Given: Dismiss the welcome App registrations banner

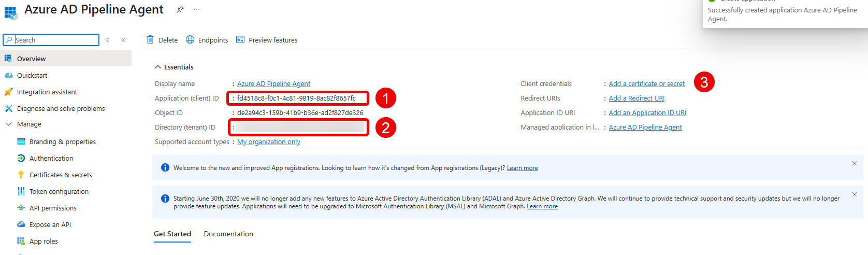Looking at the screenshot, I should (x=854, y=163).
